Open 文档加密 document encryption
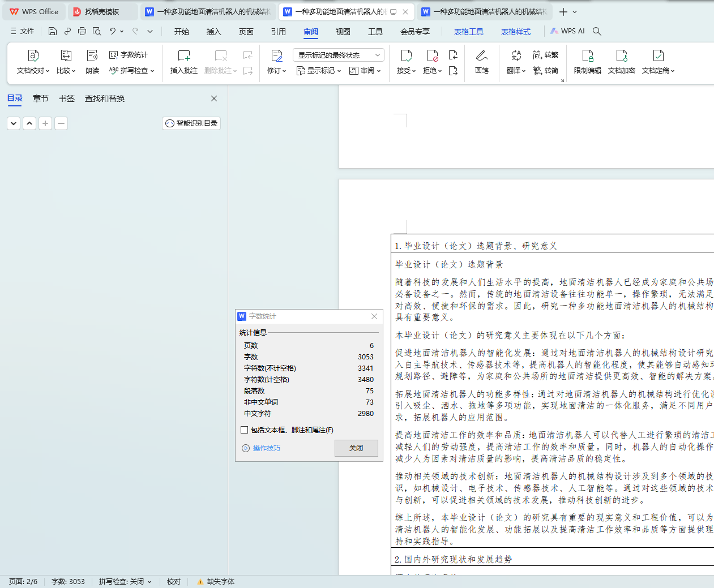The image size is (714, 588). point(622,62)
